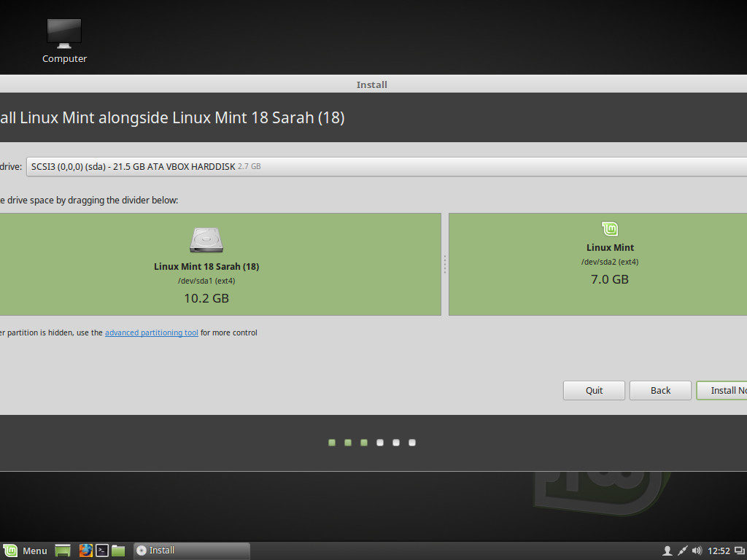Click the hard disk icon for Linux Mint 18 Sarah
The image size is (747, 560).
pos(206,240)
